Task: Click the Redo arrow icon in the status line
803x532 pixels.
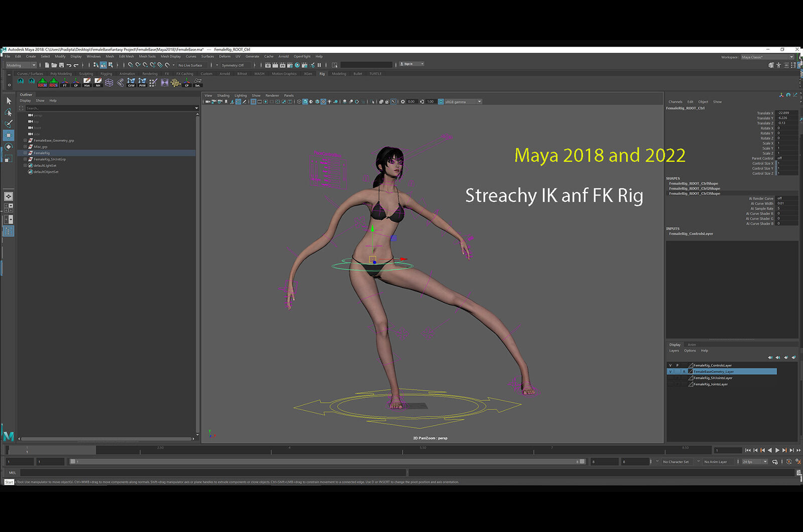Action: [x=76, y=65]
